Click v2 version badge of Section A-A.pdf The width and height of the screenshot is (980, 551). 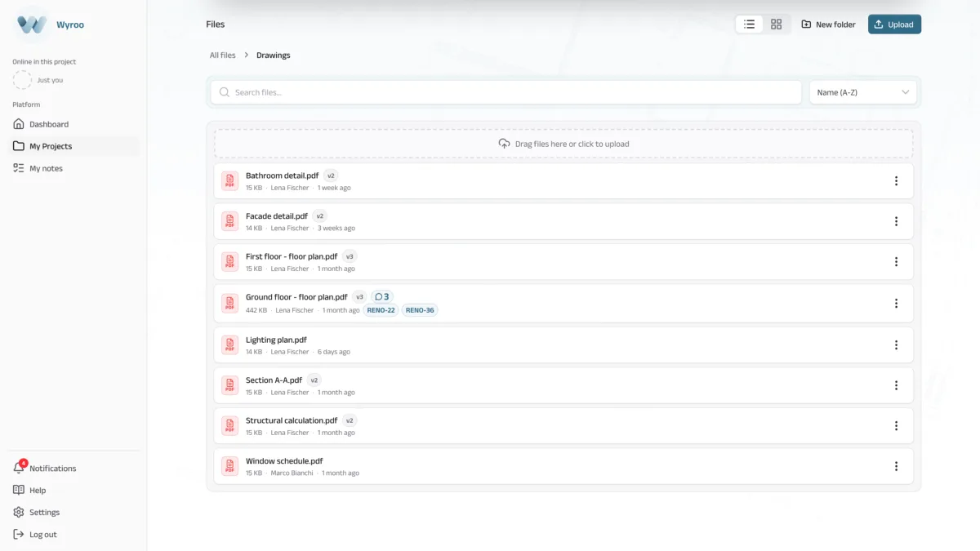314,380
